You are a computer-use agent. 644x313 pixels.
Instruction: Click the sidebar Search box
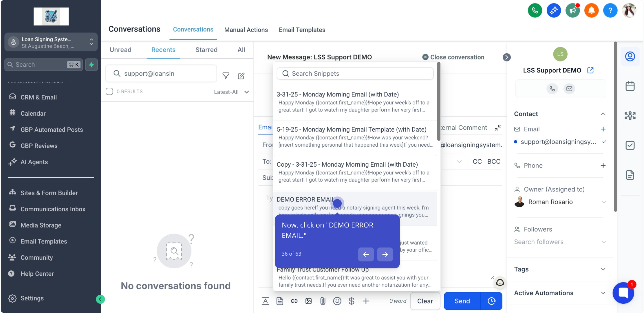pyautogui.click(x=43, y=65)
